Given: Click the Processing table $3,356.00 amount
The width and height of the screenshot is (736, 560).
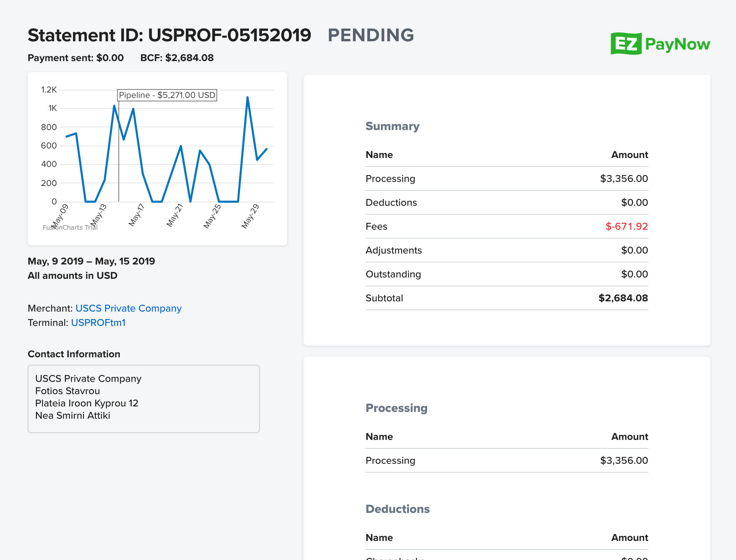Looking at the screenshot, I should [x=624, y=460].
